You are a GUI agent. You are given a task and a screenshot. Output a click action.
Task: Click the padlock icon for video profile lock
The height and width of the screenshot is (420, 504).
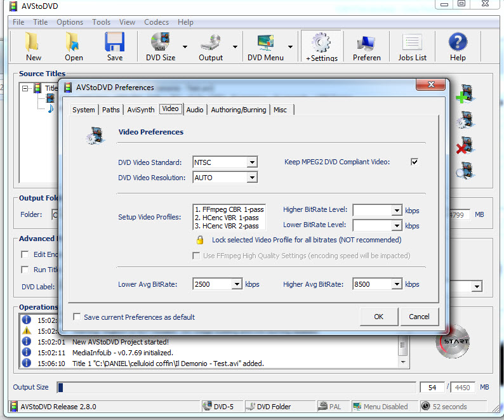coord(200,240)
